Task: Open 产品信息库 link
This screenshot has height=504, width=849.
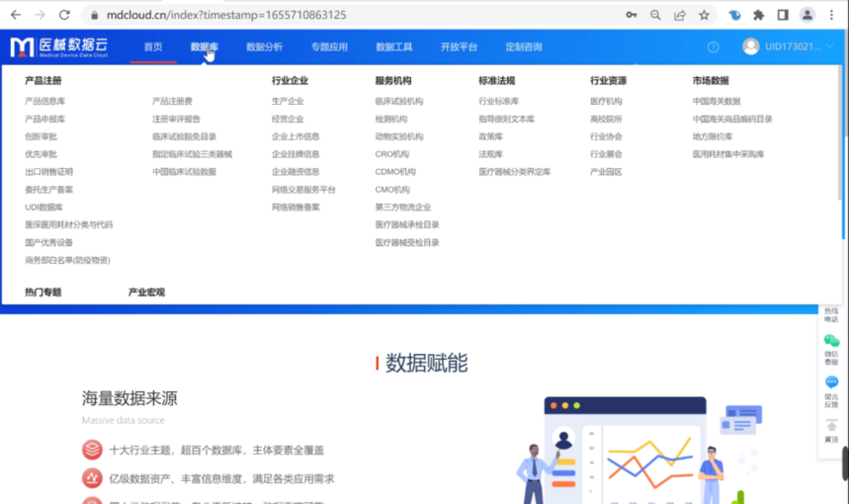Action: point(44,101)
